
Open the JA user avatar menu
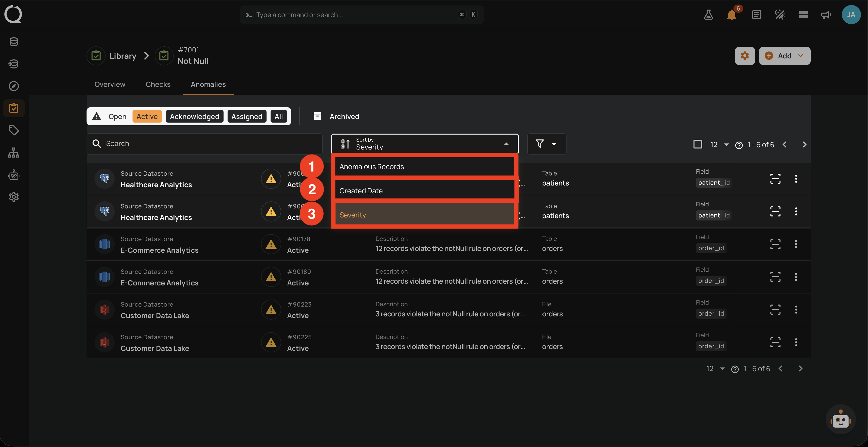click(x=851, y=15)
